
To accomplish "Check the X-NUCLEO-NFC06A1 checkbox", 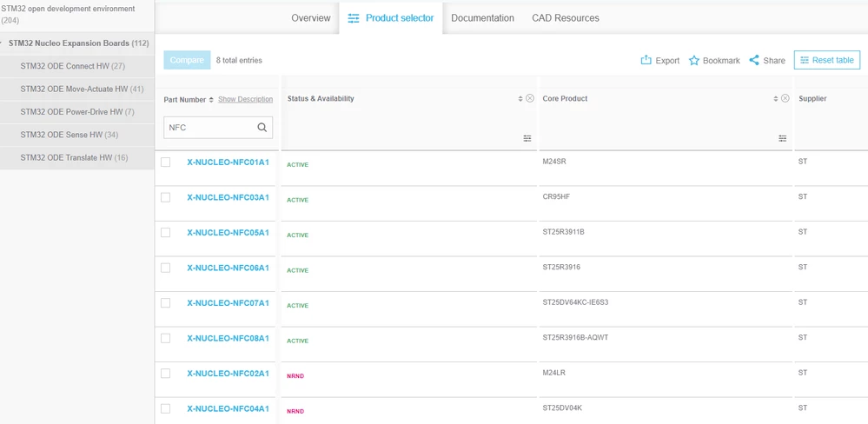I will [165, 268].
